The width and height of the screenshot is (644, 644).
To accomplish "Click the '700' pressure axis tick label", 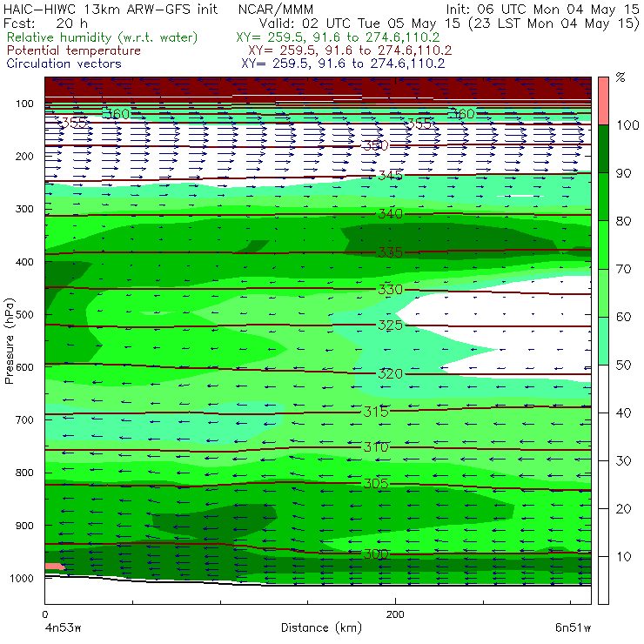I will (x=24, y=420).
